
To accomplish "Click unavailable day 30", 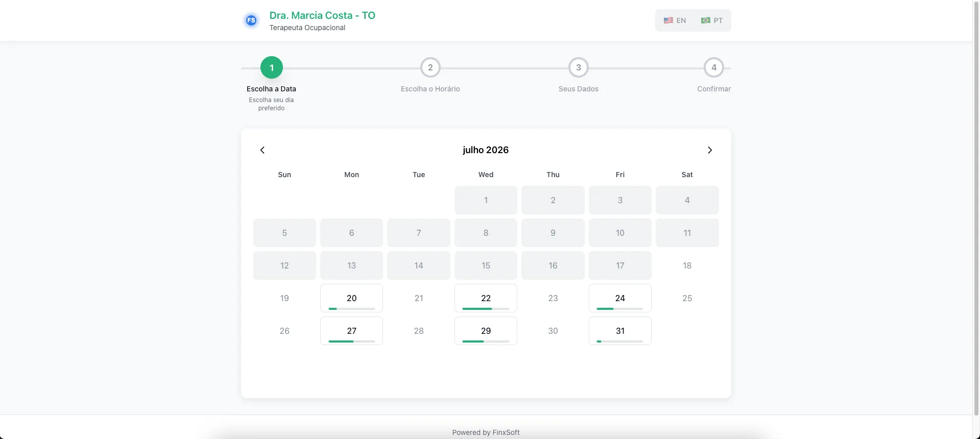I will pyautogui.click(x=553, y=331).
